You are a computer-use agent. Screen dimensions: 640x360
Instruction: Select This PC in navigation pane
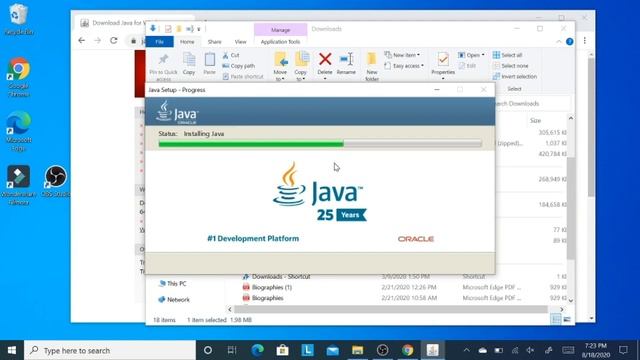pos(172,283)
